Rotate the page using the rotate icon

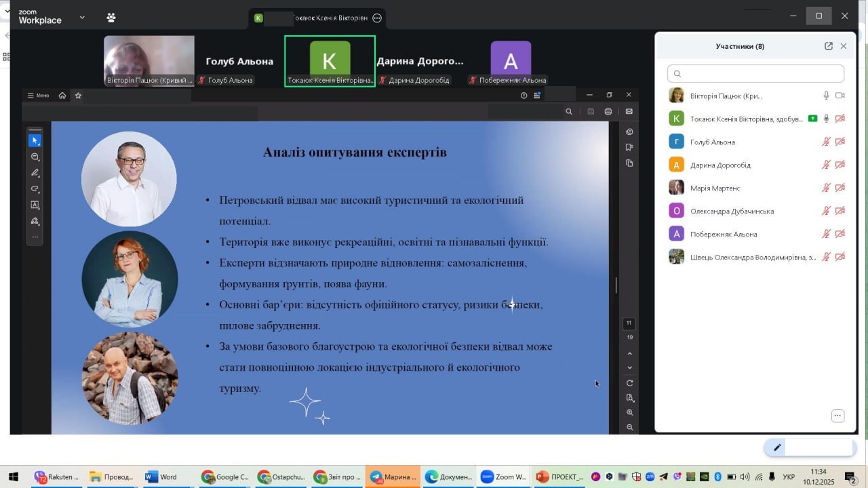click(x=630, y=384)
